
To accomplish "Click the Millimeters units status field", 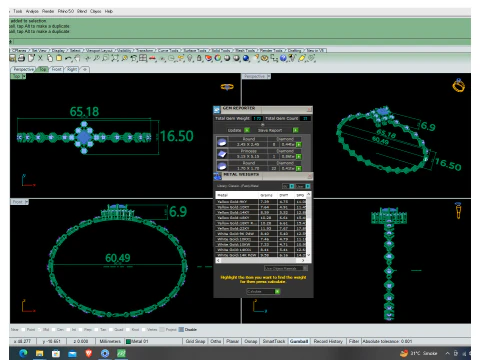I will [110, 341].
